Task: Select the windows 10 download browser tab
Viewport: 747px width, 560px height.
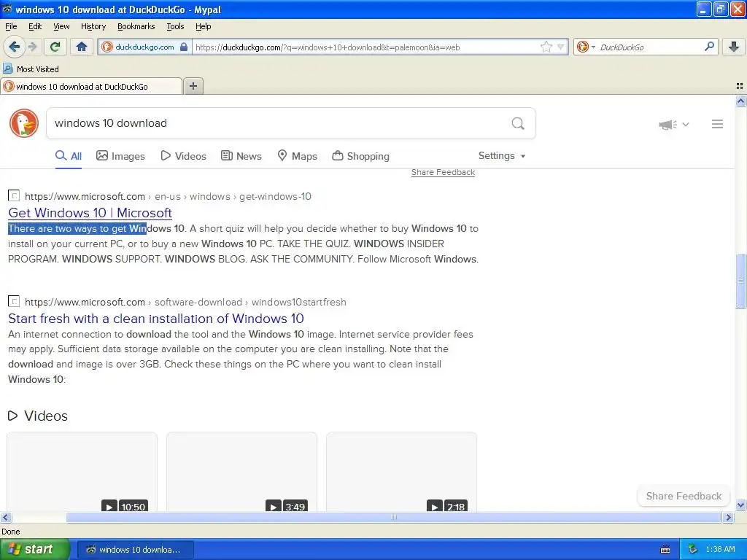Action: 91,86
